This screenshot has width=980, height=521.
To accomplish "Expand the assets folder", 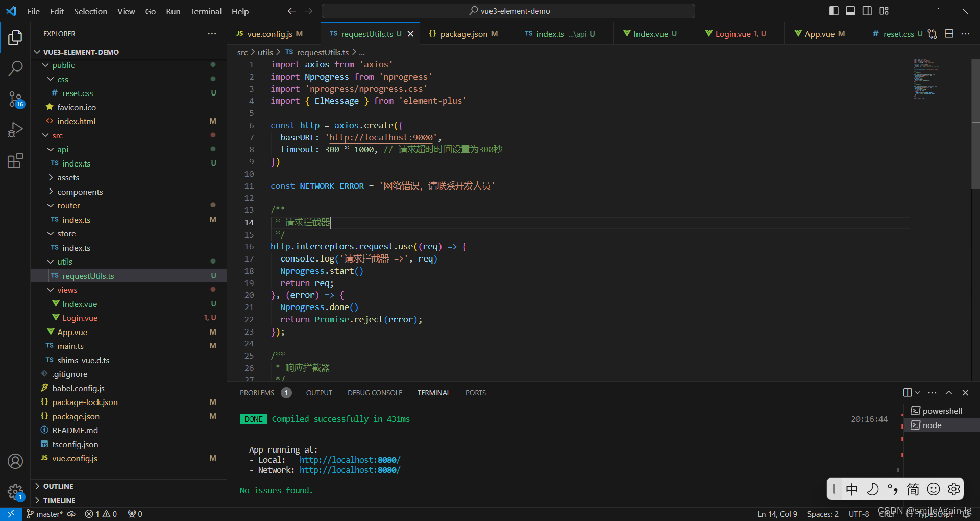I will (x=68, y=178).
